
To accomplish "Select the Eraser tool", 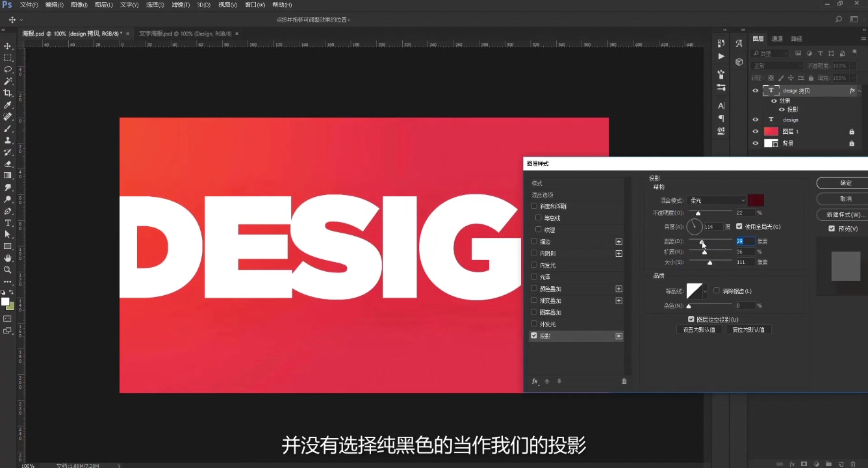I will [8, 164].
